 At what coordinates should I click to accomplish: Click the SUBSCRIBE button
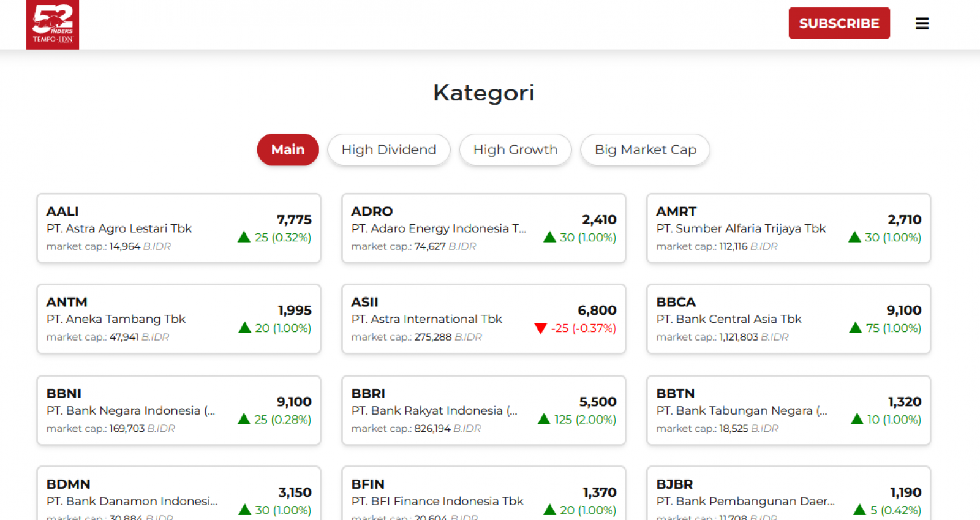(839, 23)
